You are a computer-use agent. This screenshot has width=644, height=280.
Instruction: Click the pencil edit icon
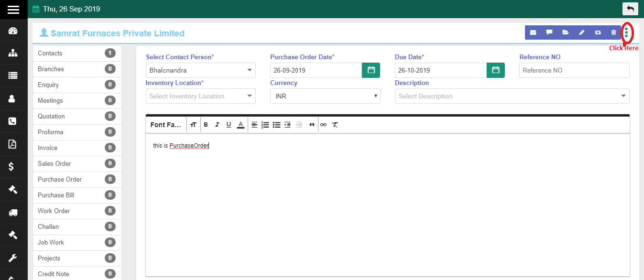point(582,32)
